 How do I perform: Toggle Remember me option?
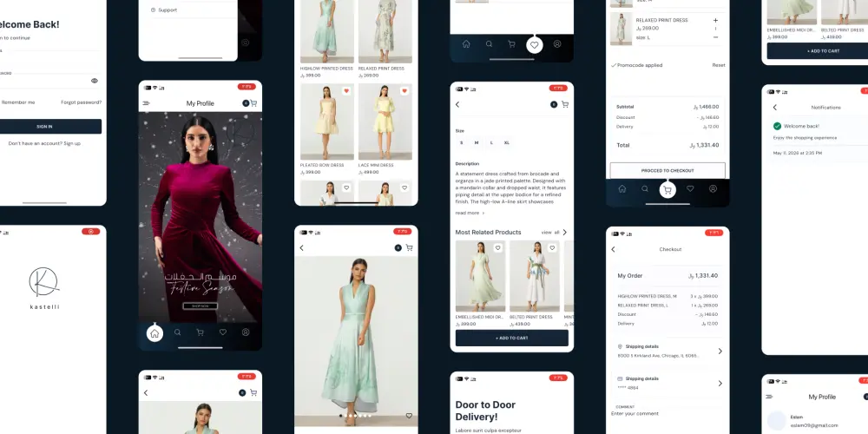pyautogui.click(x=17, y=102)
